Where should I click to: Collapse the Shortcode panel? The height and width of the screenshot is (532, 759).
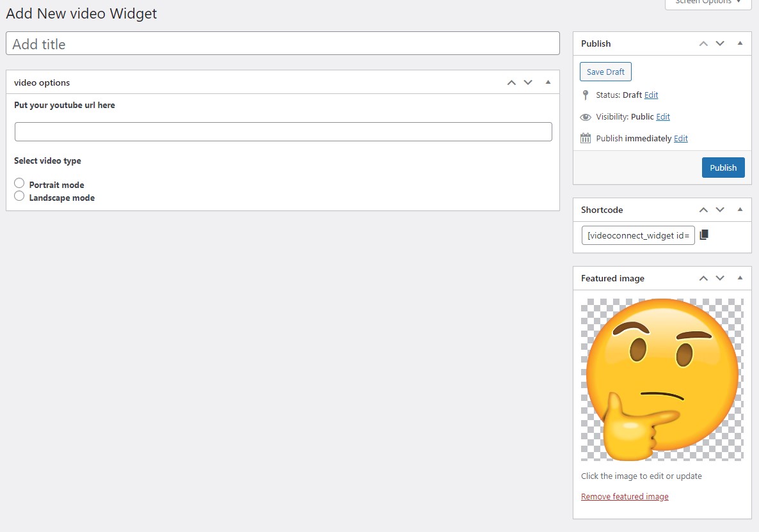740,210
